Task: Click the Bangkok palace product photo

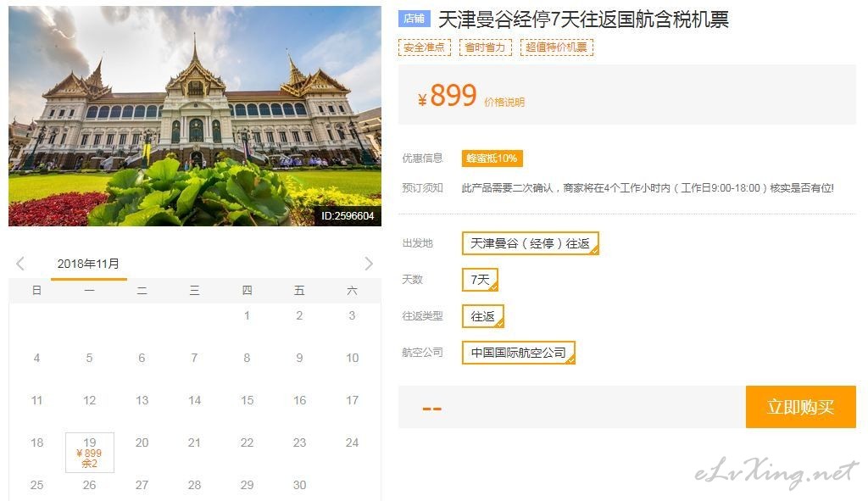Action: (195, 116)
